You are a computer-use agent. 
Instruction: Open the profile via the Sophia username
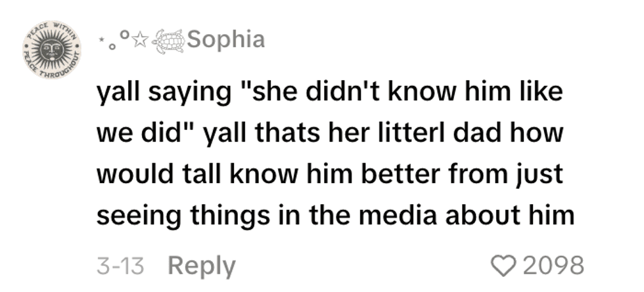click(x=225, y=39)
